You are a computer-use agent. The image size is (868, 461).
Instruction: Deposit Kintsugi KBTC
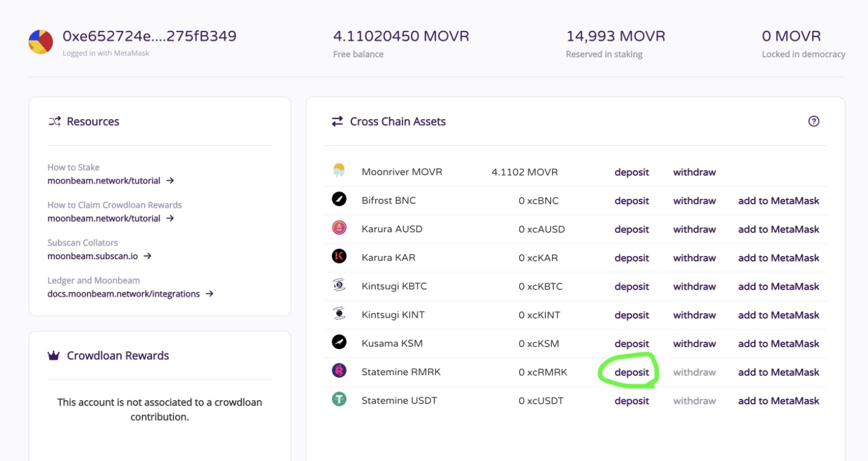[632, 286]
